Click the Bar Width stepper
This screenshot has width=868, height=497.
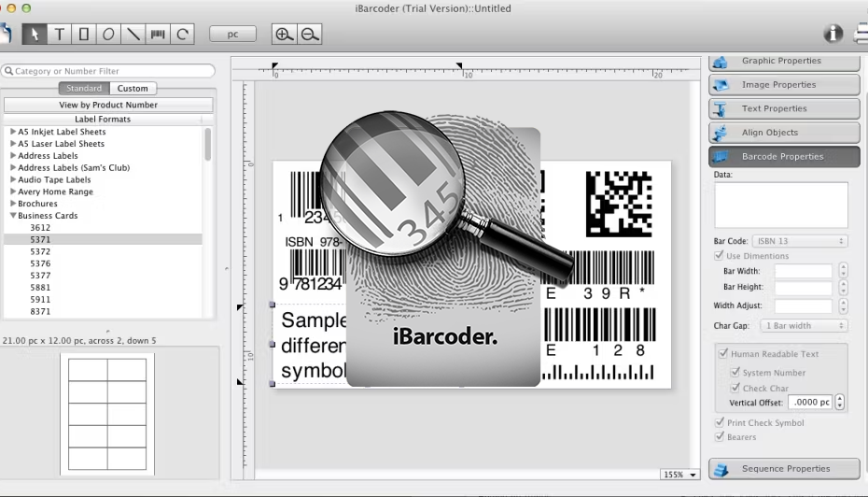click(x=843, y=270)
